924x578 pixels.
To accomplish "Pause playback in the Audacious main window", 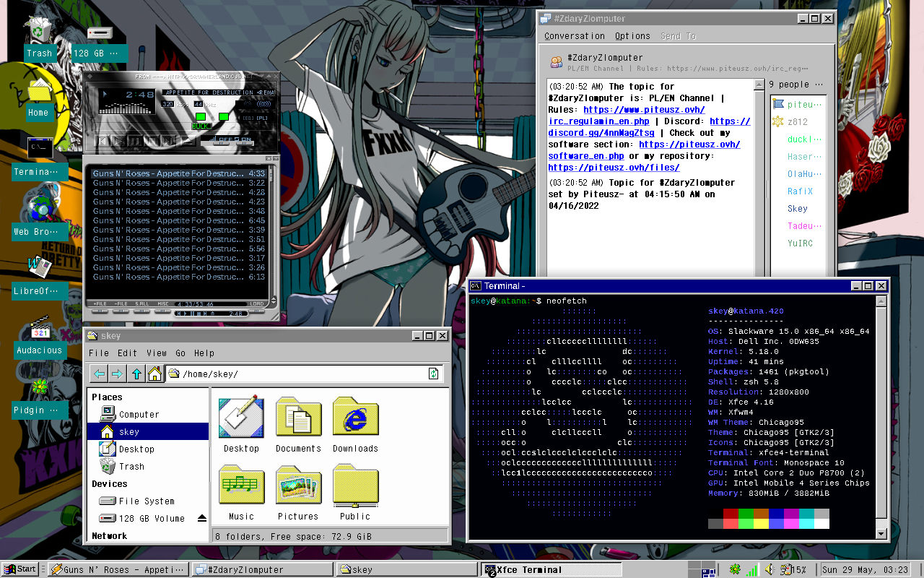I will 135,141.
